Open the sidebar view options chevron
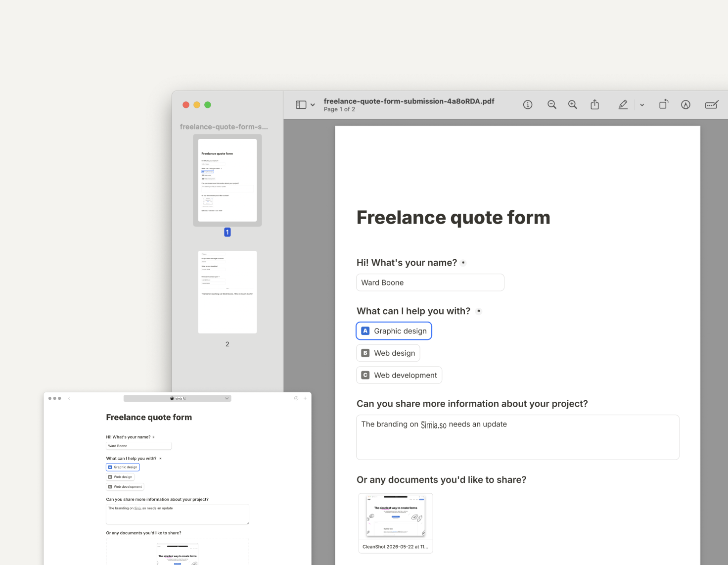 313,105
